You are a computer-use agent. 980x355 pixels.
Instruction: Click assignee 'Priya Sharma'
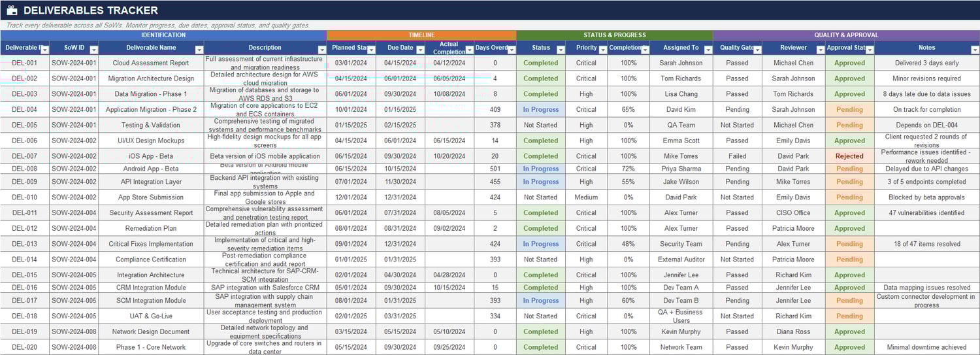click(681, 169)
